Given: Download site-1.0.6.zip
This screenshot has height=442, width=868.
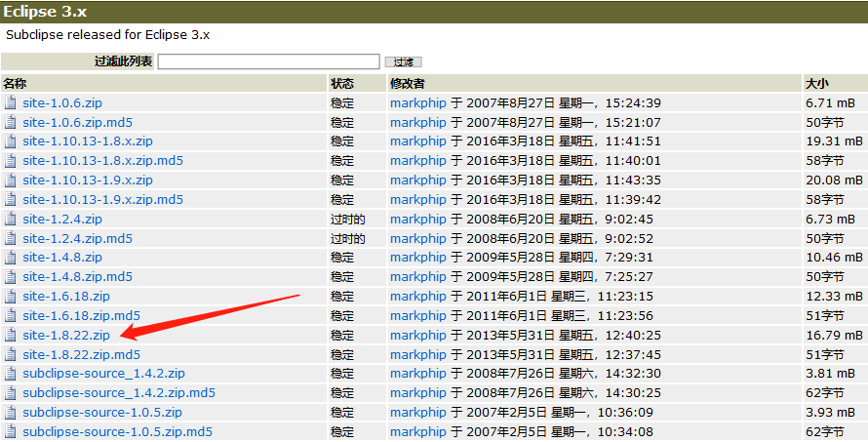Looking at the screenshot, I should [62, 103].
